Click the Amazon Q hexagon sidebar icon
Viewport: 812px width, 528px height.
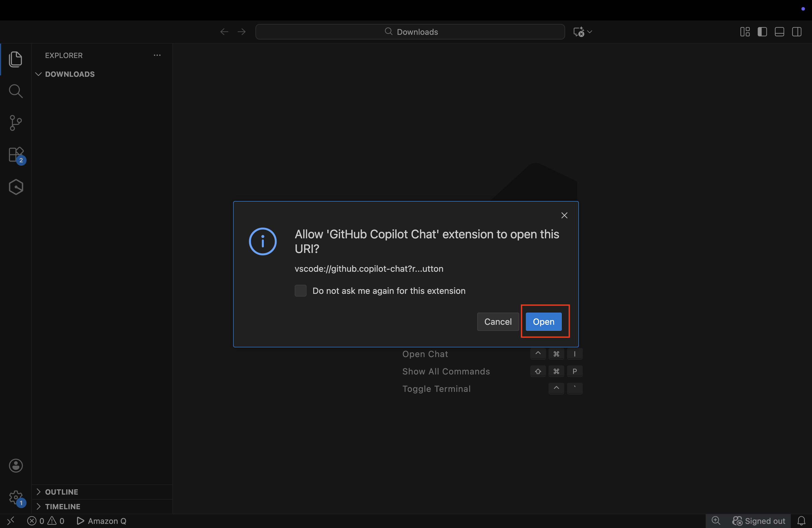tap(16, 187)
